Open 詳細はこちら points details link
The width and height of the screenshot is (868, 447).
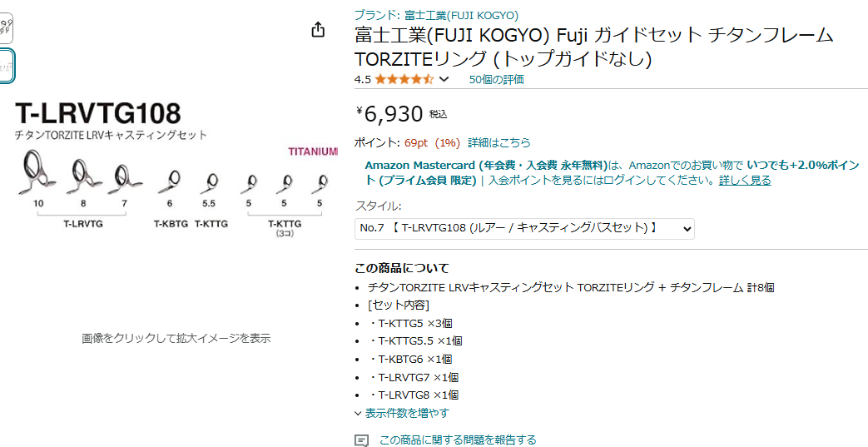click(x=498, y=142)
